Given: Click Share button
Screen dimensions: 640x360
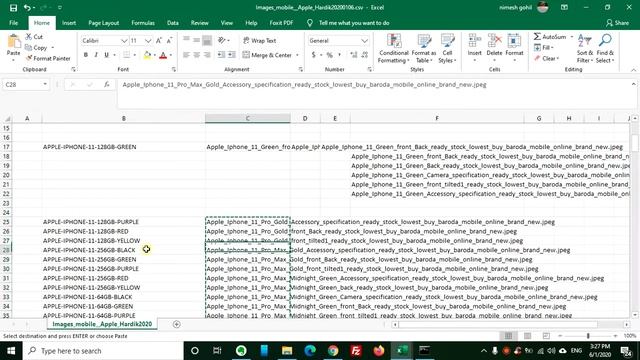Looking at the screenshot, I should (617, 23).
